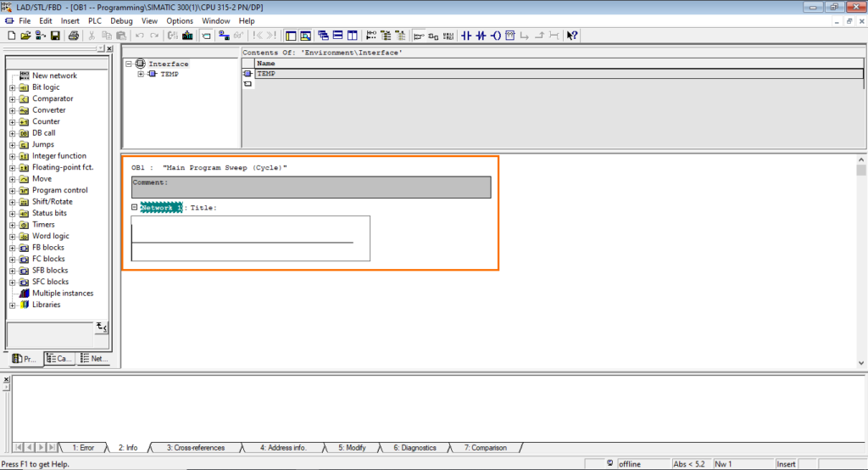Click the LAD view toolbar icon

[419, 36]
